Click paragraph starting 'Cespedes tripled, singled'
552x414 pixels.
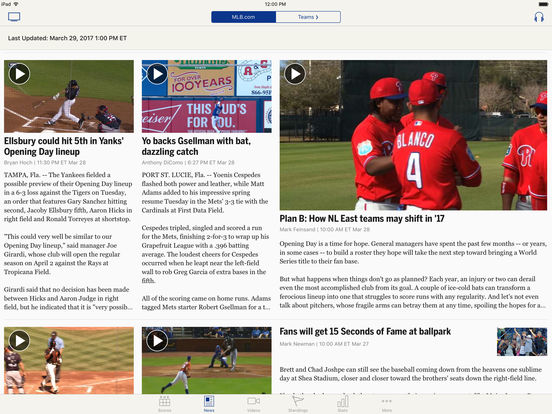point(205,254)
